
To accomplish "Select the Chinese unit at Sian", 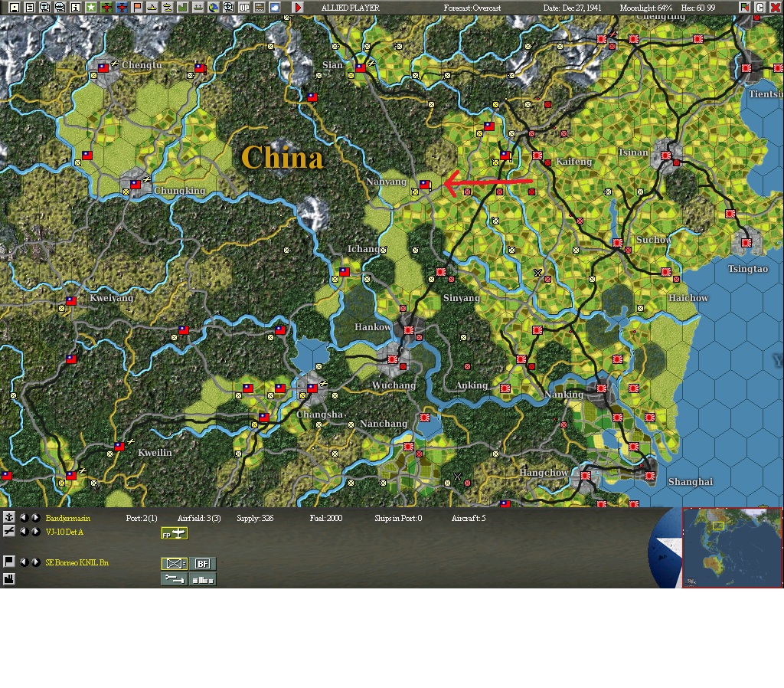I will click(361, 67).
